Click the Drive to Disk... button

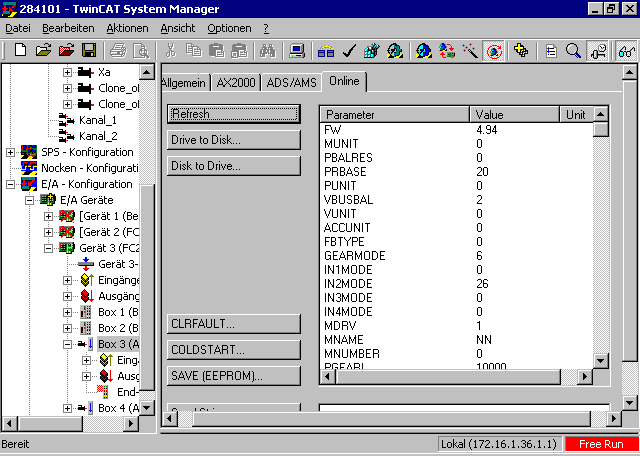(x=234, y=140)
